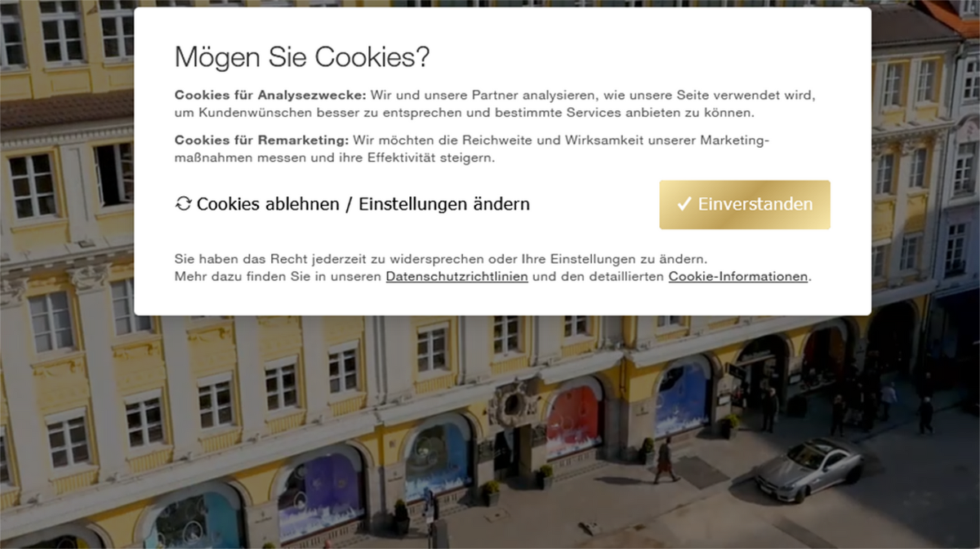Image resolution: width=980 pixels, height=549 pixels.
Task: Click the Mögen Sie Cookies? heading
Action: [x=302, y=58]
